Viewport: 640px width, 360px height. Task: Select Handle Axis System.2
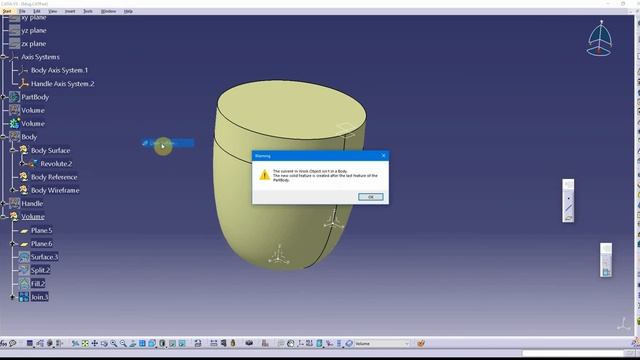(62, 84)
